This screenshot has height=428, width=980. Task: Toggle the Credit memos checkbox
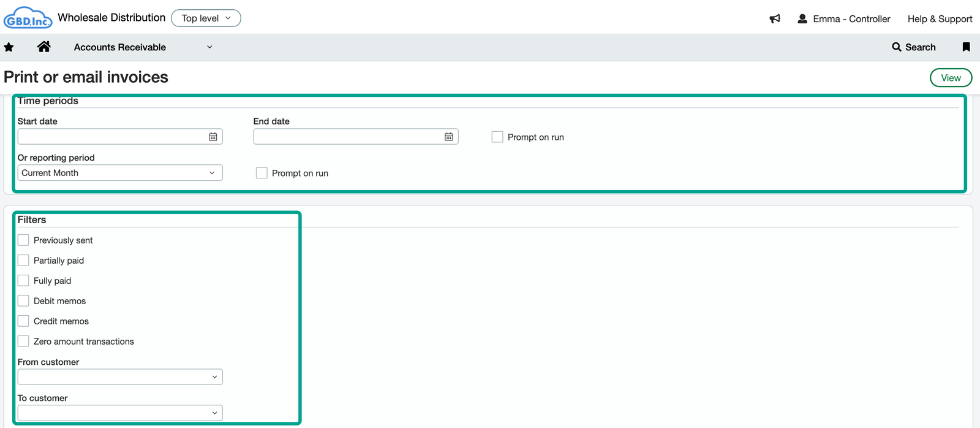pyautogui.click(x=23, y=321)
